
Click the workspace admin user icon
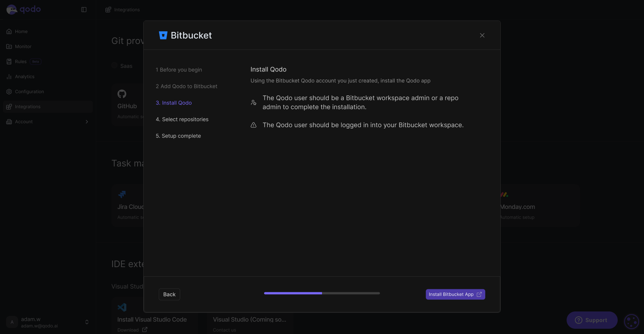pos(254,103)
